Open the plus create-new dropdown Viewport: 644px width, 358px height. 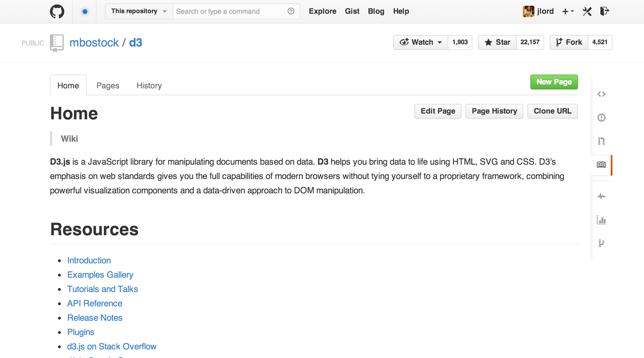click(x=568, y=11)
